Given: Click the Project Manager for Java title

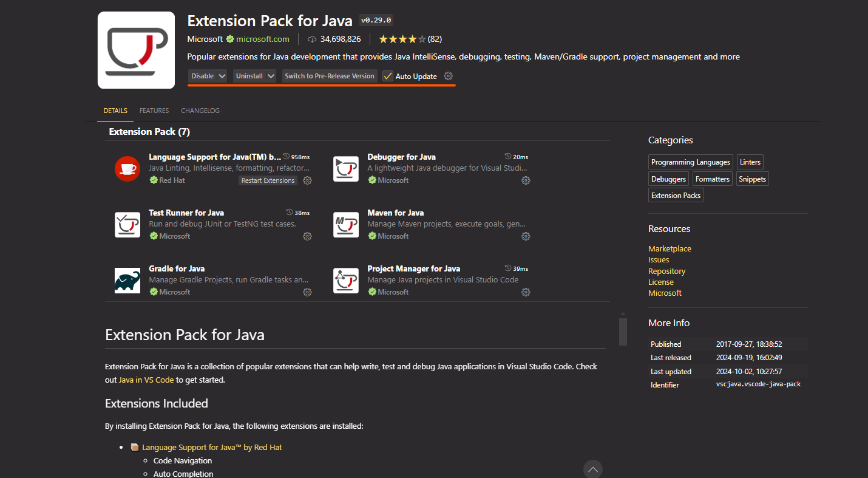Looking at the screenshot, I should click(x=413, y=268).
